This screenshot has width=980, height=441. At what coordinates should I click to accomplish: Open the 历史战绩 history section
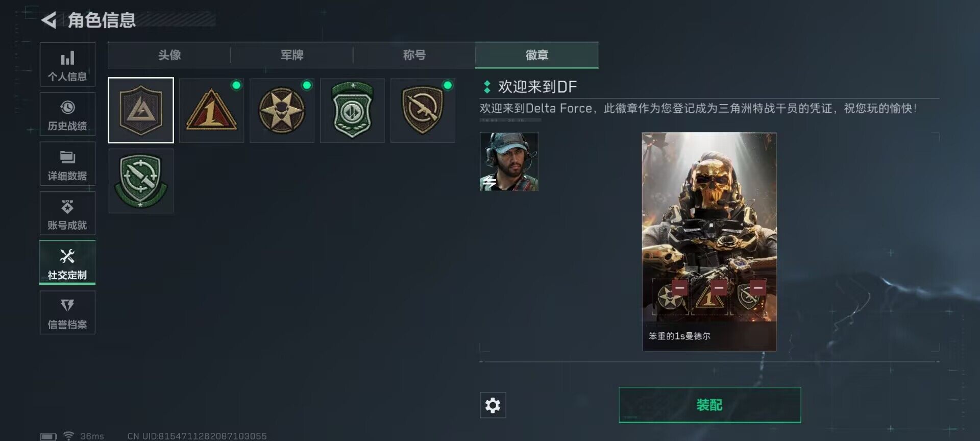coord(67,114)
